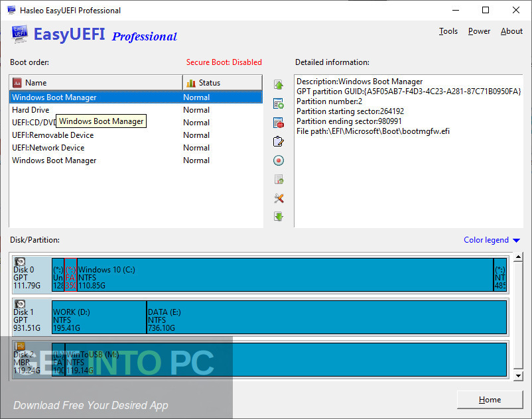The width and height of the screenshot is (532, 419).
Task: Click the Secure Boot: Disabled status text
Action: click(x=224, y=62)
